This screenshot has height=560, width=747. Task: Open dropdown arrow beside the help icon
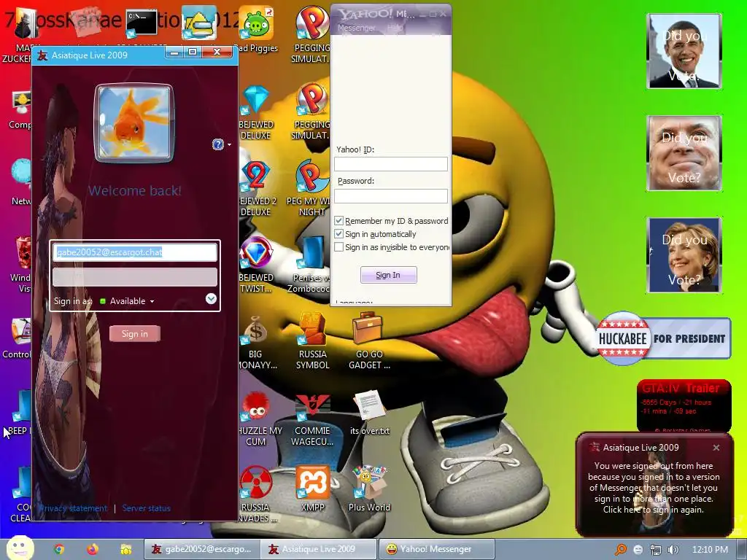(229, 145)
